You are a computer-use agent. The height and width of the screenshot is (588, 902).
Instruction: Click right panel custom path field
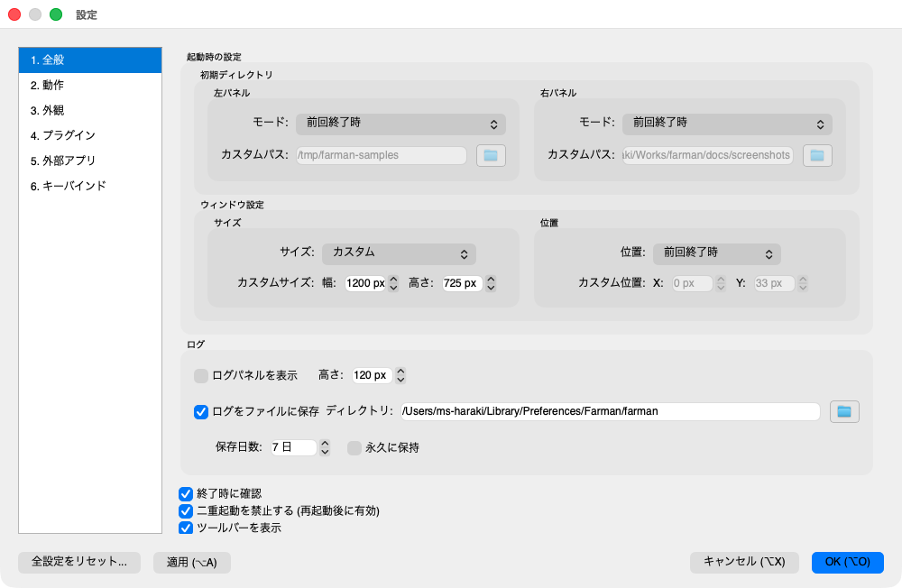point(707,155)
